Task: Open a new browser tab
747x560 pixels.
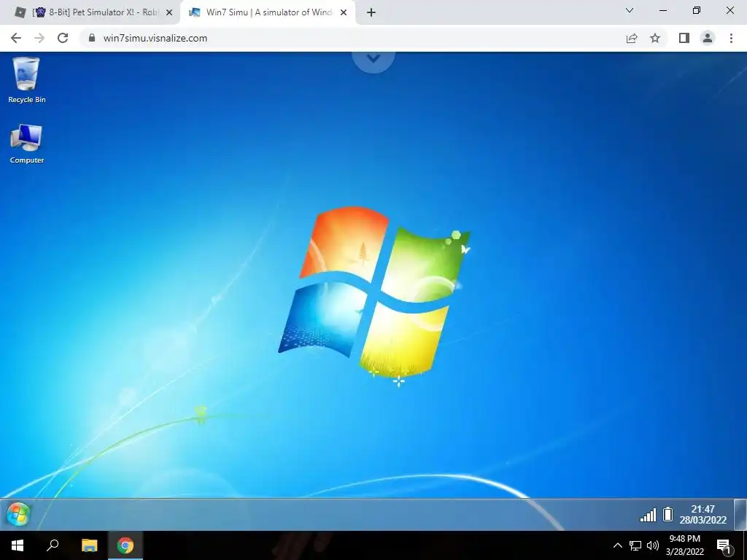Action: click(x=371, y=12)
